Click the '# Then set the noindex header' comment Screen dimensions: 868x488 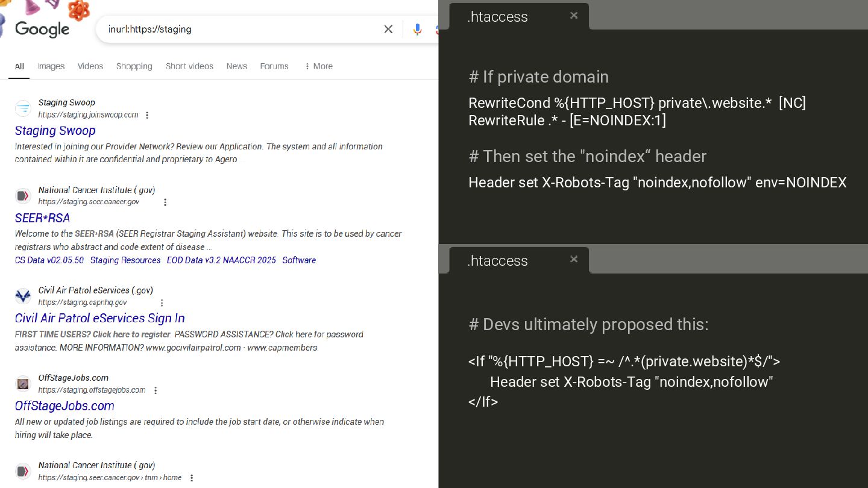pyautogui.click(x=588, y=157)
